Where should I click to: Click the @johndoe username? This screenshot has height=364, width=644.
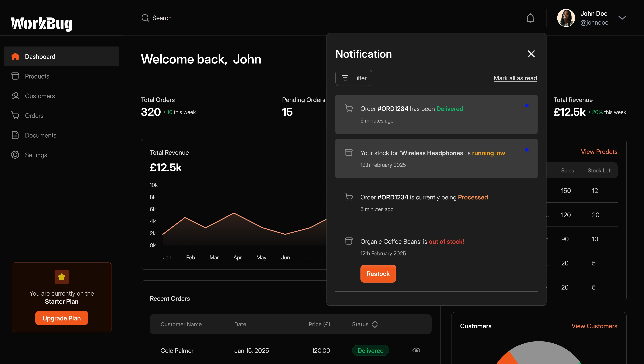coord(594,23)
